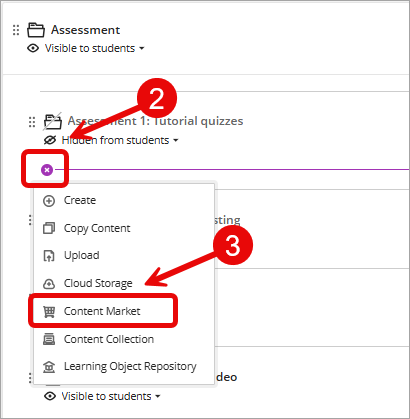This screenshot has width=410, height=419.
Task: Open the bottom Visible to students dropdown arrow
Action: [x=158, y=397]
